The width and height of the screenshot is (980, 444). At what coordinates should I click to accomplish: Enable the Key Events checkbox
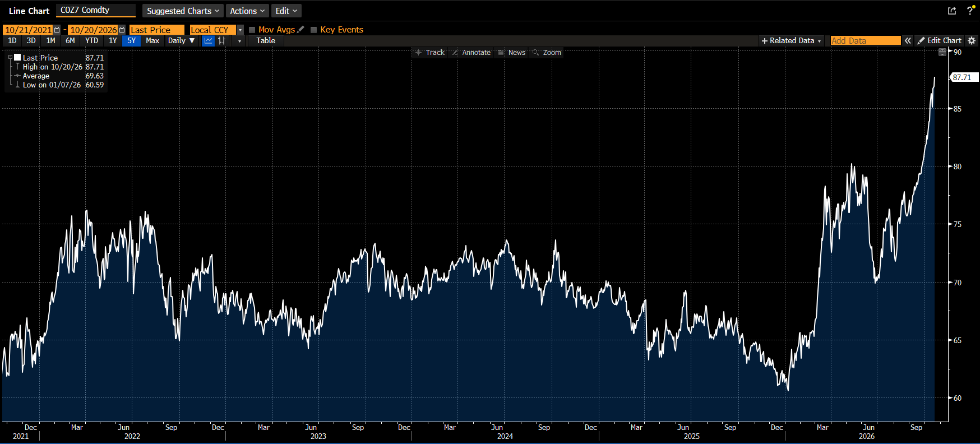click(x=313, y=30)
